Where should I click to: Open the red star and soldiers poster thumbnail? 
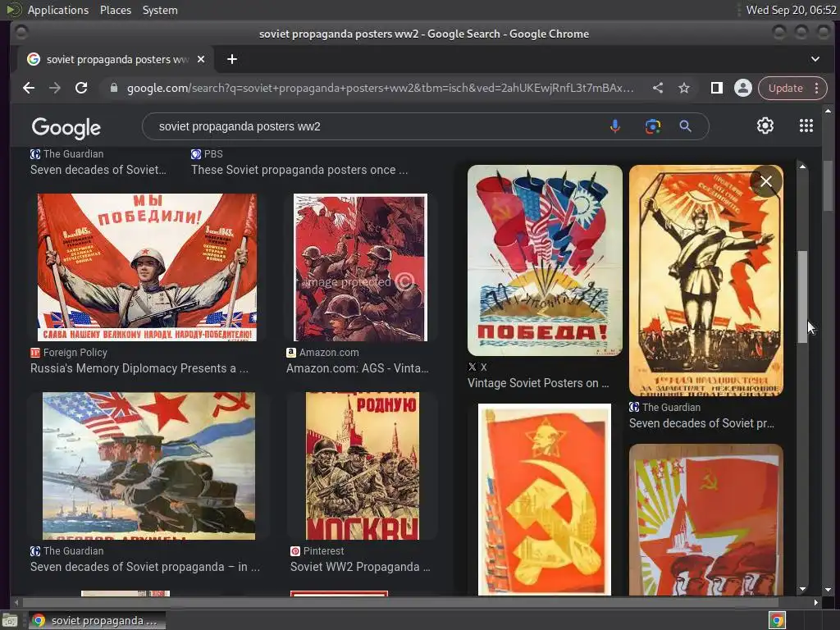[706, 519]
